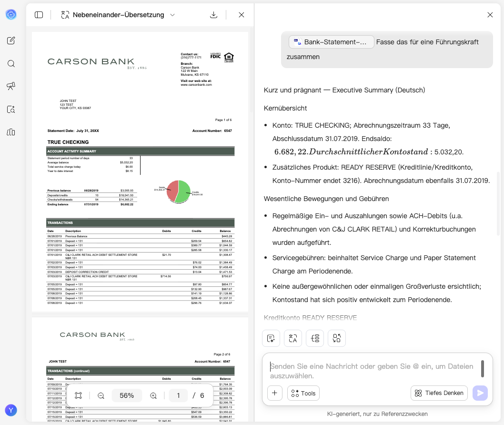The image size is (504, 425).
Task: Close the document viewer panel
Action: (242, 15)
